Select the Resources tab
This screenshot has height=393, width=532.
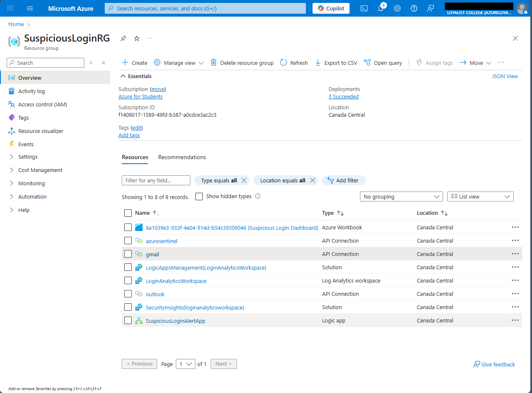pyautogui.click(x=135, y=157)
